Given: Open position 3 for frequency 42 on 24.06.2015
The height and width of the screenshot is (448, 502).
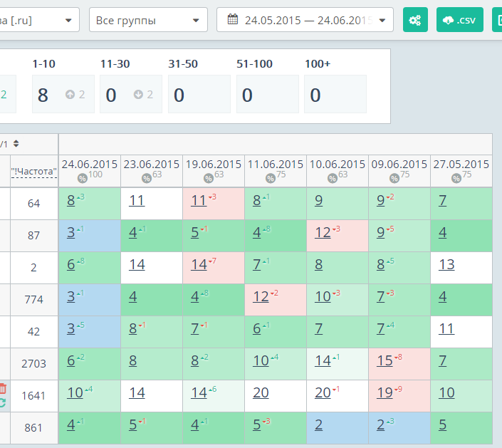Looking at the screenshot, I should [x=70, y=329].
